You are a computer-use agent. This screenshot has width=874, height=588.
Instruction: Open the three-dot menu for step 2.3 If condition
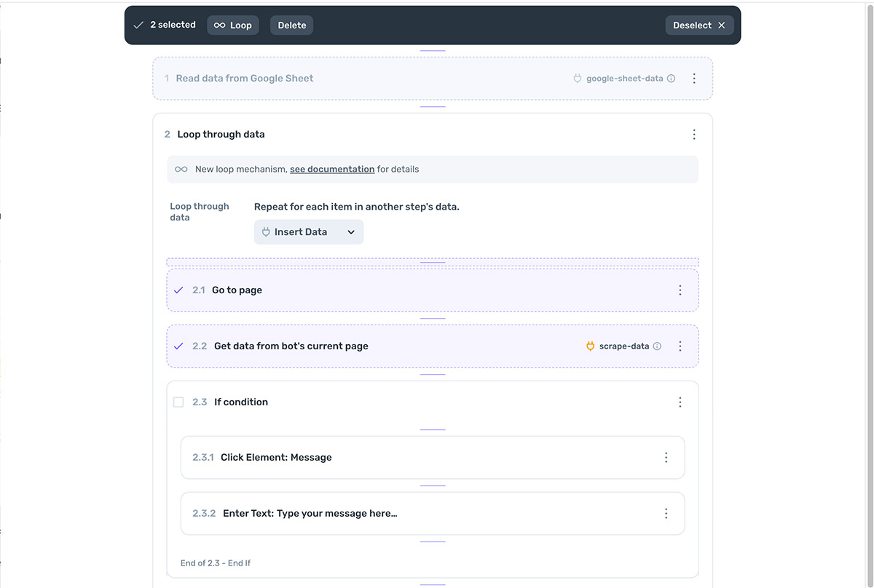tap(680, 402)
